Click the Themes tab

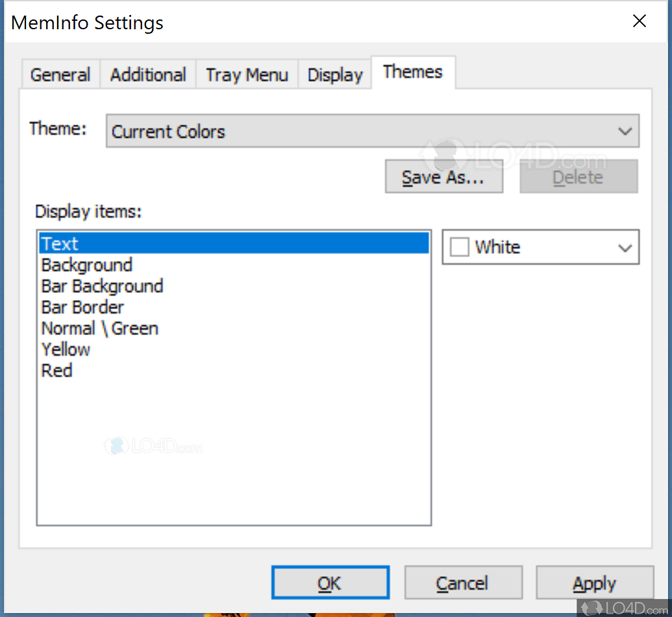pyautogui.click(x=413, y=72)
